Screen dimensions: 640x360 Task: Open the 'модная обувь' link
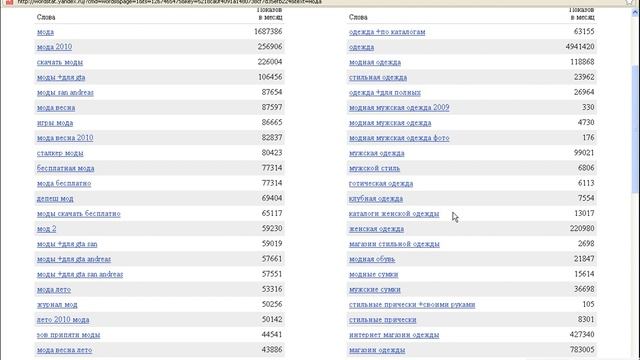click(372, 259)
